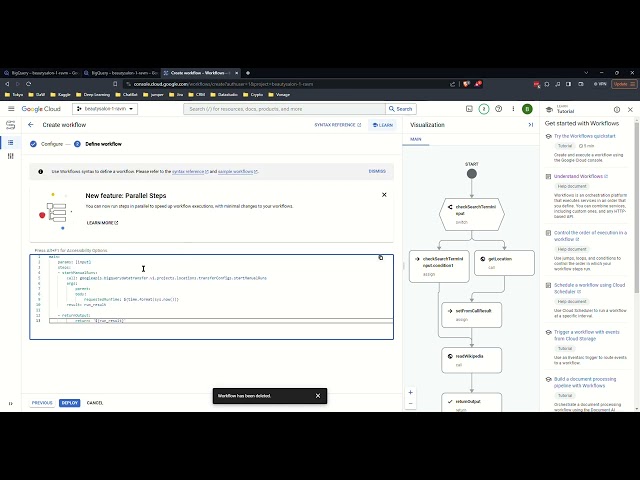Select the getLocation call node
Viewport: 640px width, 480px height.
click(504, 263)
